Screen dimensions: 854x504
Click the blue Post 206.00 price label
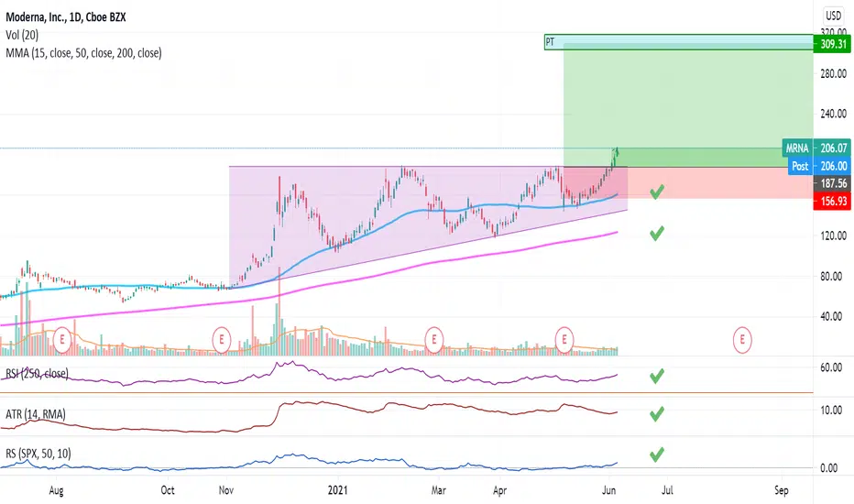point(819,166)
